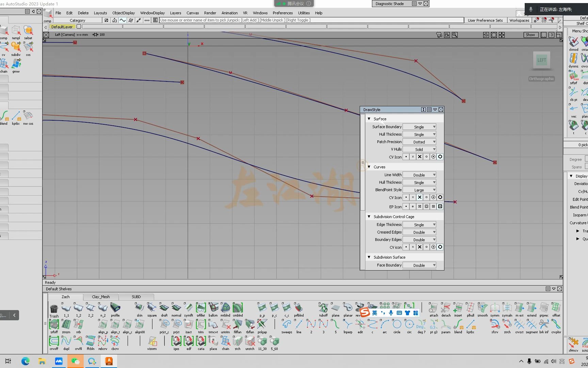Set Curves CV Icon to dotted circle
The height and width of the screenshot is (368, 588).
[433, 197]
